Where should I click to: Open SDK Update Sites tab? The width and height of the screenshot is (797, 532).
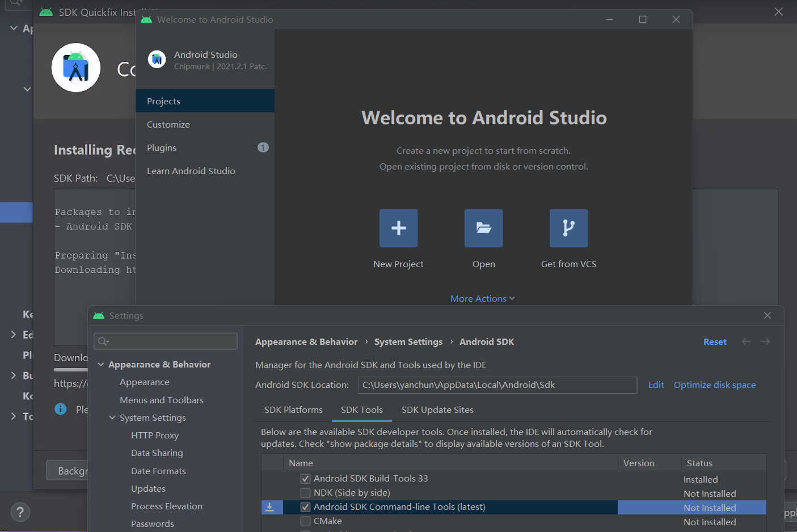[437, 409]
